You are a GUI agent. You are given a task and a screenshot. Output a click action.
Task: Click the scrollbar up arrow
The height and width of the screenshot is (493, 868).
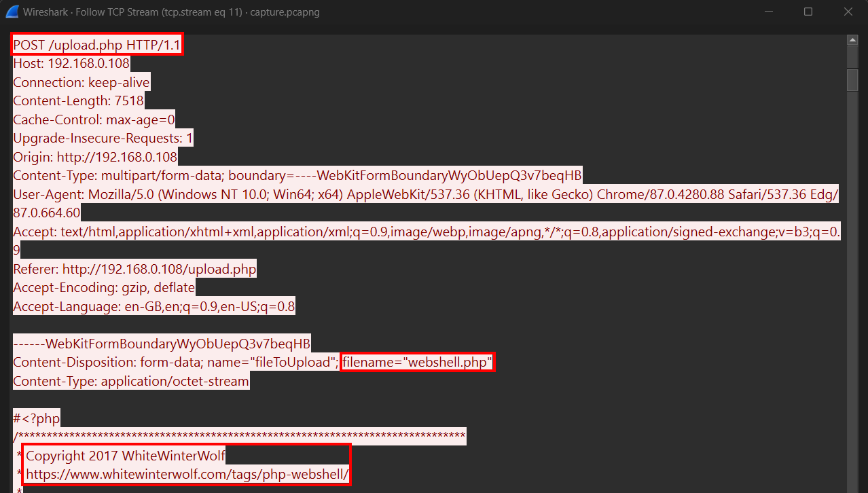pyautogui.click(x=852, y=41)
